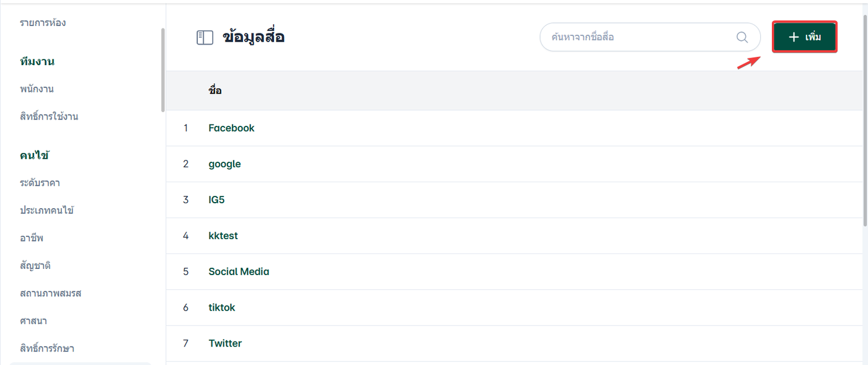Open รายการห้อง in the sidebar
The width and height of the screenshot is (868, 365).
[x=43, y=23]
